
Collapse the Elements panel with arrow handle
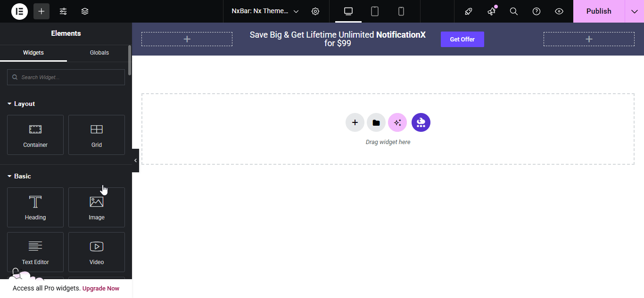135,161
